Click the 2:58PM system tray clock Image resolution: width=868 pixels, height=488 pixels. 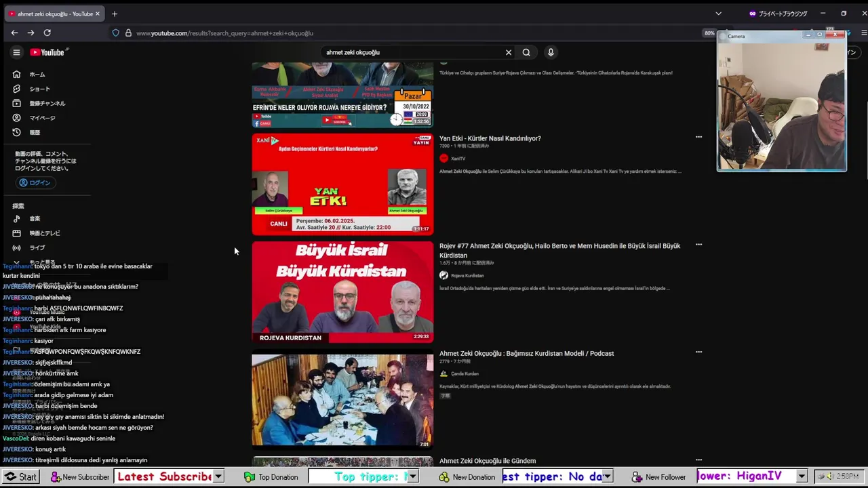(847, 476)
